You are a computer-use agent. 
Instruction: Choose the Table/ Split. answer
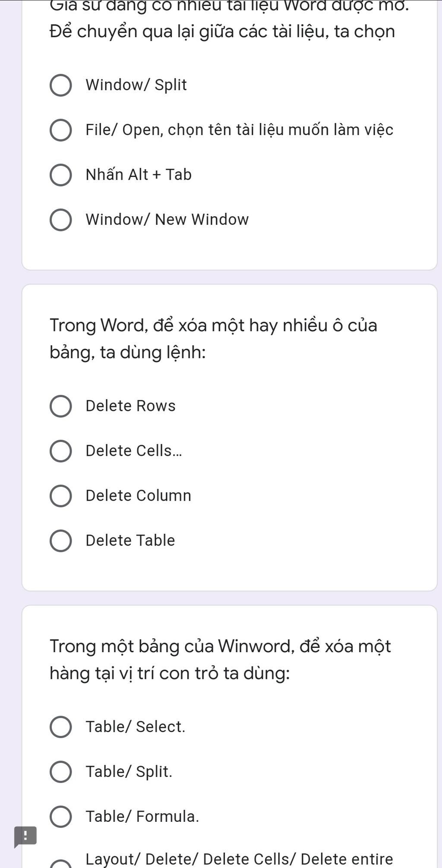[61, 772]
